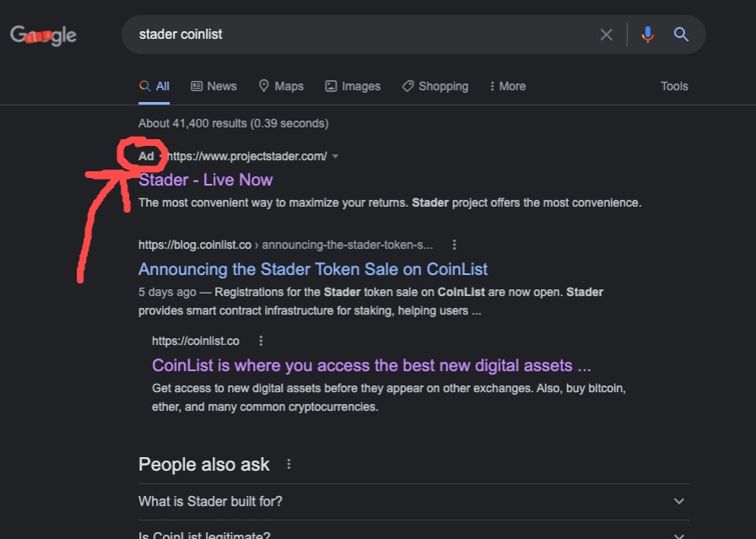
Task: Open 'CoinList is where you access' result
Action: [371, 365]
